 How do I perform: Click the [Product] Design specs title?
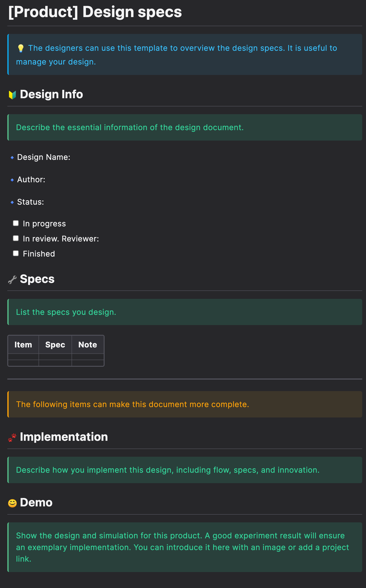tap(95, 12)
